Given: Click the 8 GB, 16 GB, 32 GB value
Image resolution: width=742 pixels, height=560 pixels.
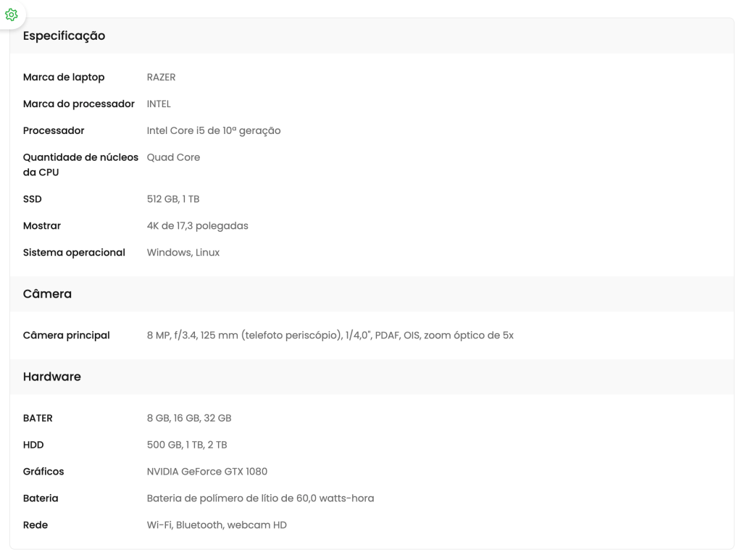Looking at the screenshot, I should pyautogui.click(x=189, y=418).
